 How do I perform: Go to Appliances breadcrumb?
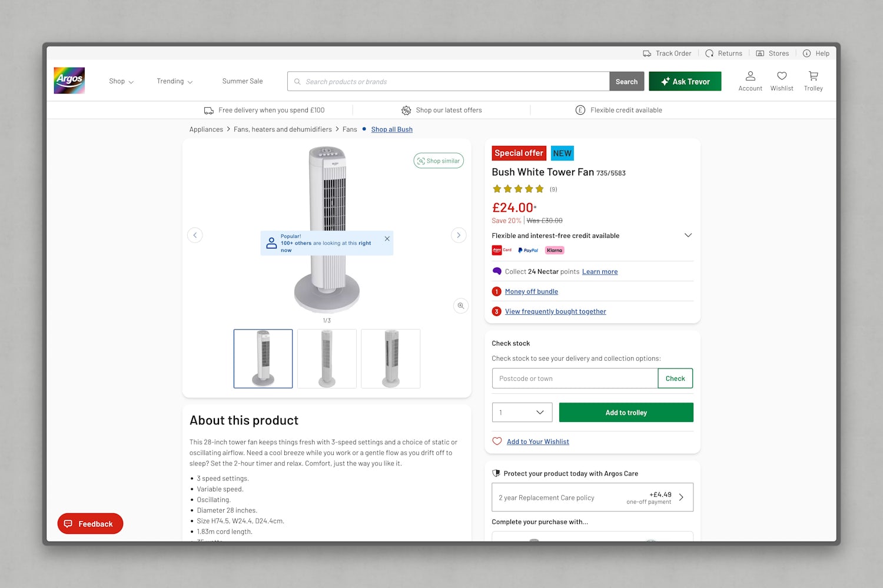[x=206, y=129]
